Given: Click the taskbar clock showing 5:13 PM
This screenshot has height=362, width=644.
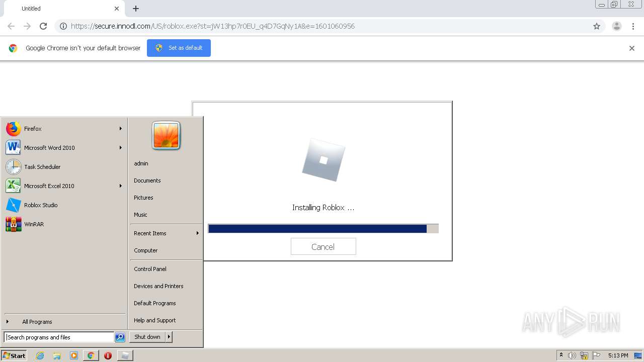Looking at the screenshot, I should tap(618, 355).
